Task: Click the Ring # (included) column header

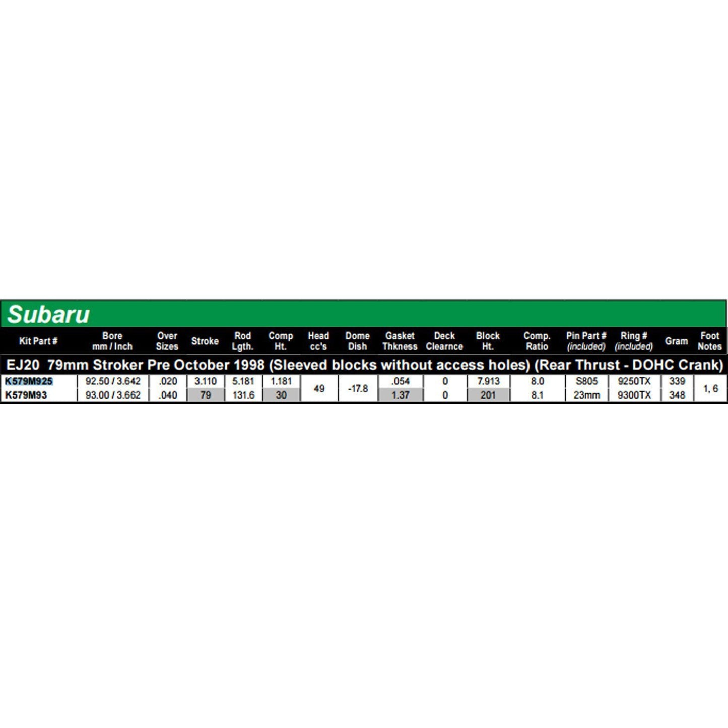Action: tap(634, 341)
